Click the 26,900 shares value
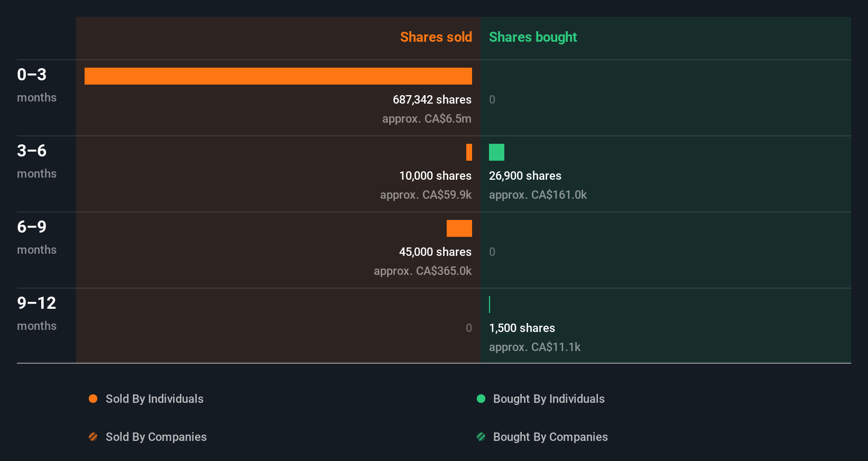 click(525, 176)
